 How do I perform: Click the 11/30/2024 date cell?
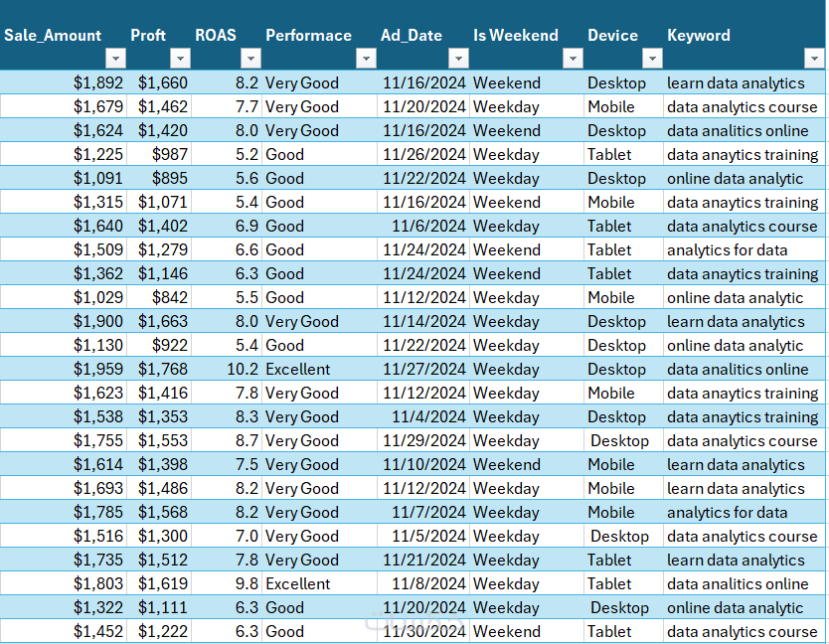pyautogui.click(x=423, y=631)
